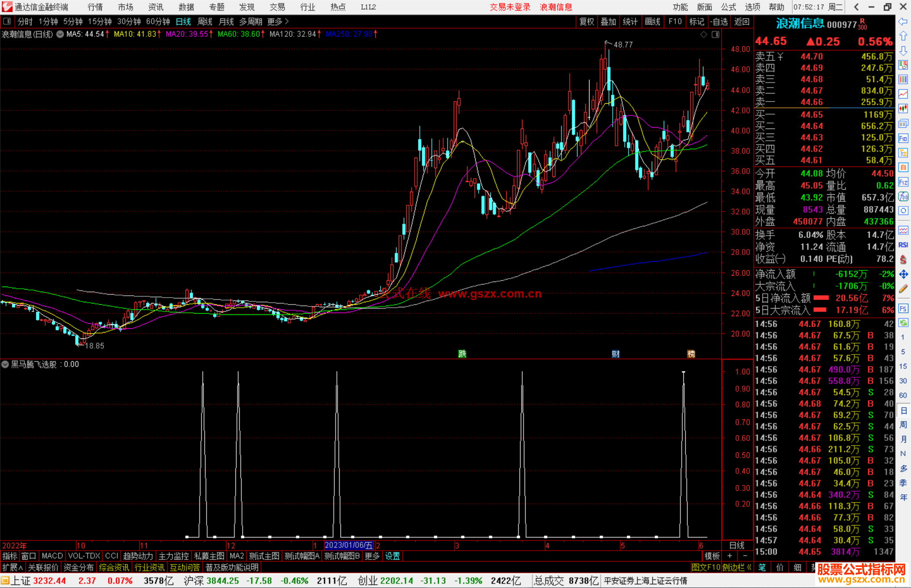This screenshot has height=588, width=911.
Task: Collapse the 侧边栏 sidebar
Action: click(737, 567)
